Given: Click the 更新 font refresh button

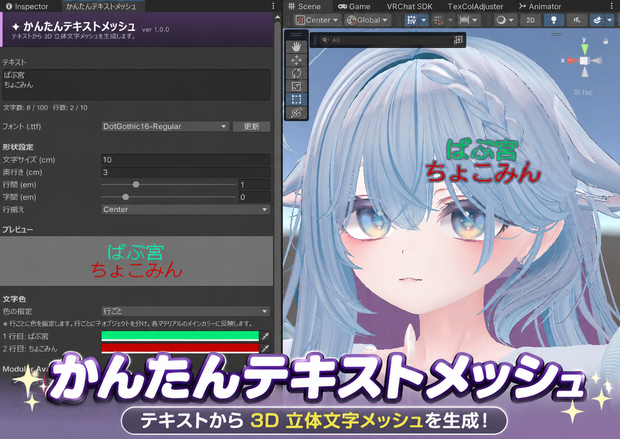Looking at the screenshot, I should coord(251,126).
